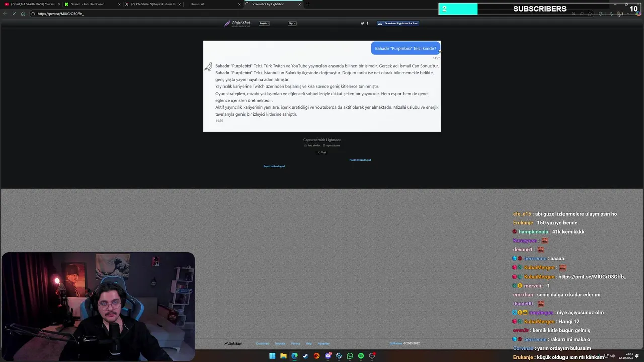Screen dimensions: 644x362
Task: Click the LightShot logo in header
Action: tap(237, 23)
